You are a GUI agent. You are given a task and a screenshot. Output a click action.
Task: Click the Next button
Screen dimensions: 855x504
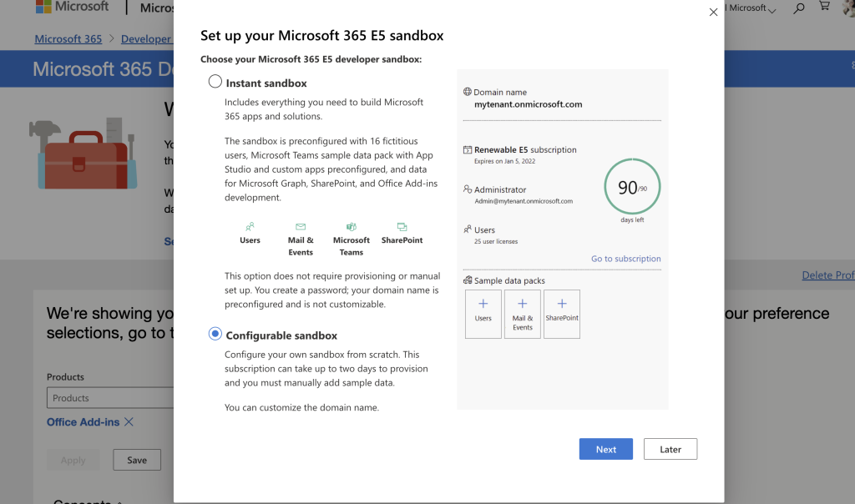(605, 448)
